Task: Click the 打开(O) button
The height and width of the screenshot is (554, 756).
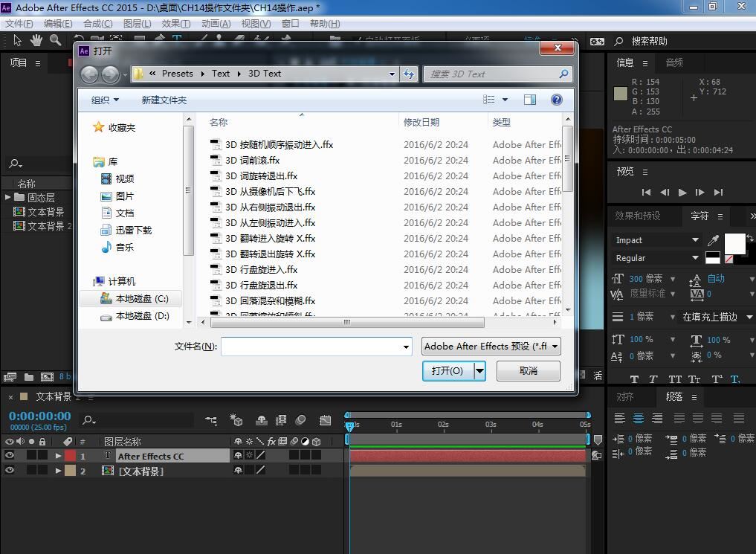Action: coord(448,371)
